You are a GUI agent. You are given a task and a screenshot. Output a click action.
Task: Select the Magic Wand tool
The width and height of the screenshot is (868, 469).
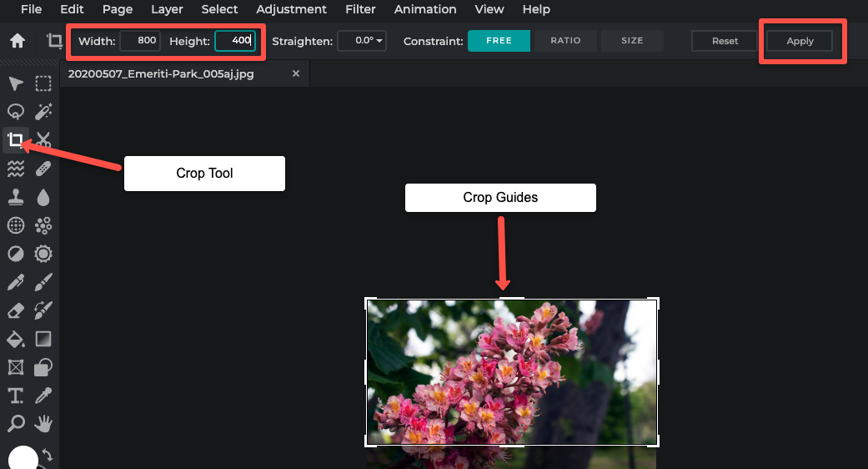coord(43,112)
